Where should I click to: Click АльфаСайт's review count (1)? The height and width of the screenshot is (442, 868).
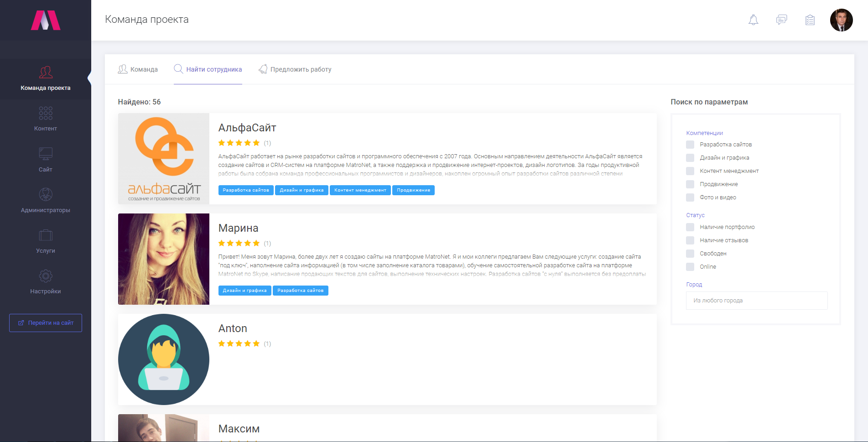pyautogui.click(x=267, y=143)
